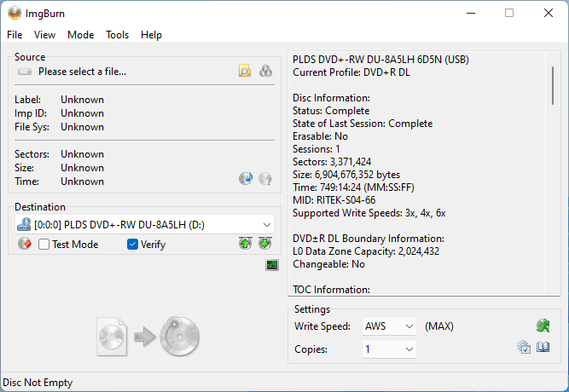Toggle the log window monitor icon
This screenshot has height=392, width=569.
tap(272, 266)
